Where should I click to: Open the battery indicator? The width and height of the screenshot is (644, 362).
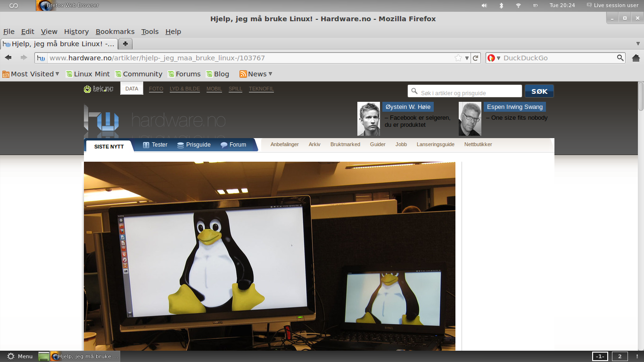[x=535, y=6]
